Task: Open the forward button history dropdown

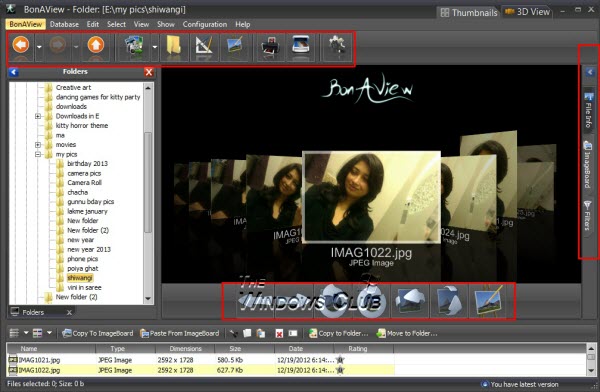Action: [76, 47]
